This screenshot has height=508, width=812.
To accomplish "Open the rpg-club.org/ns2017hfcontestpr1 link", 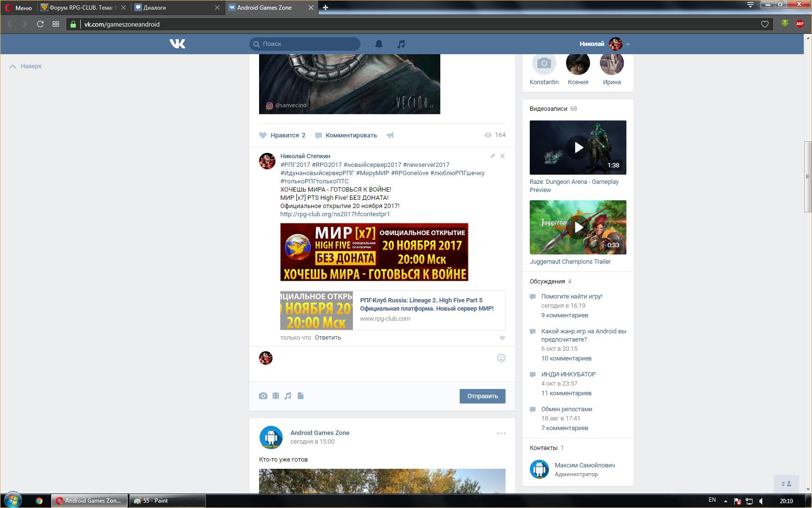I will 335,214.
